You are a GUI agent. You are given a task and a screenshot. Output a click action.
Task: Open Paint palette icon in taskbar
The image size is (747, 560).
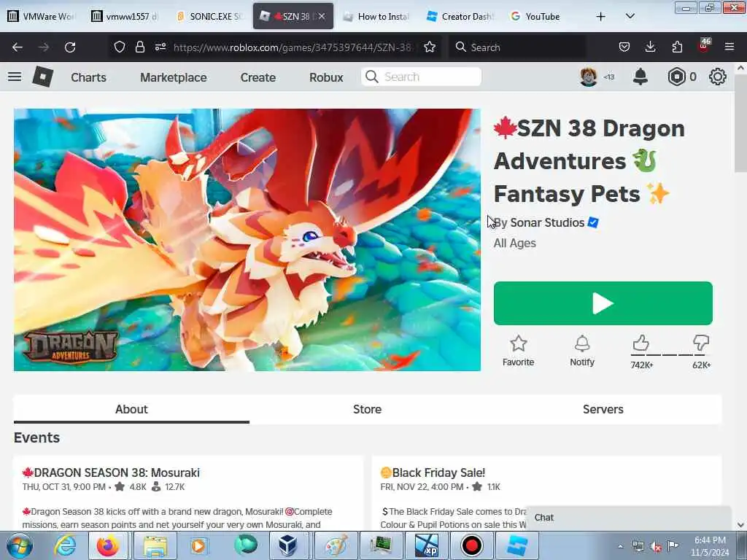pyautogui.click(x=336, y=545)
